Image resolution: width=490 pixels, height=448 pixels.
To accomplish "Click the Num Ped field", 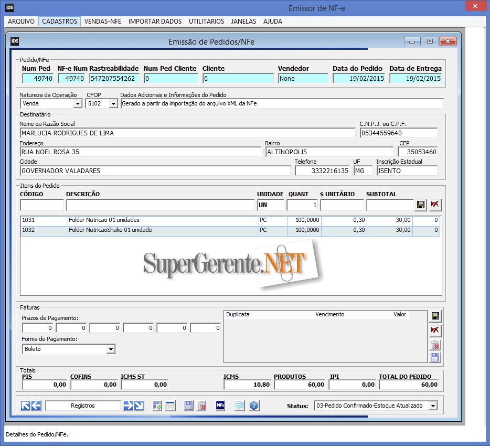I will [38, 78].
